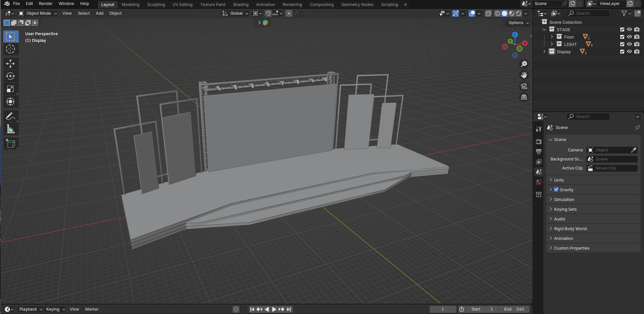
Task: Select the Transform tool
Action: pyautogui.click(x=11, y=102)
